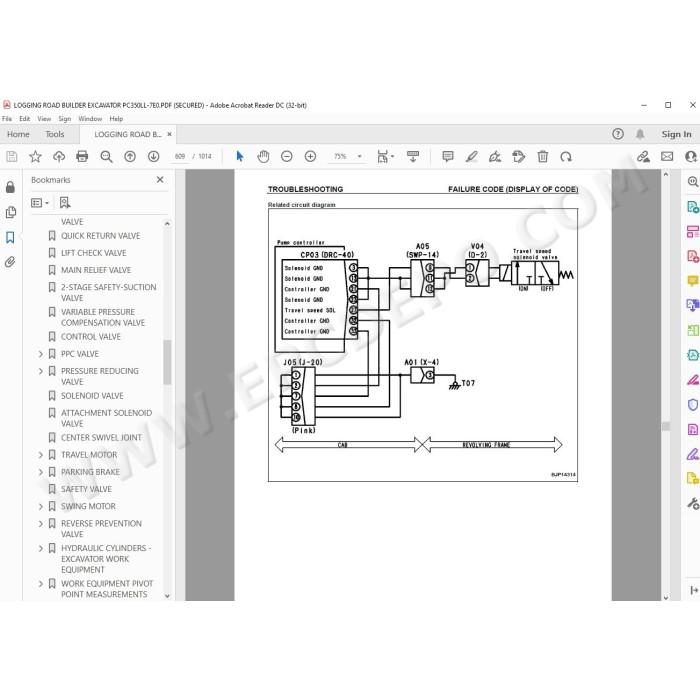Viewport: 700px width, 700px height.
Task: Open the SAFETY VALVE bookmark
Action: click(x=87, y=489)
